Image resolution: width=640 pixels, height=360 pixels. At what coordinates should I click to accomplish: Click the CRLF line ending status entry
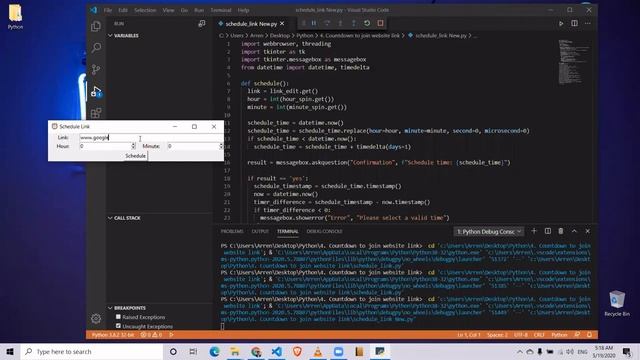[539, 335]
